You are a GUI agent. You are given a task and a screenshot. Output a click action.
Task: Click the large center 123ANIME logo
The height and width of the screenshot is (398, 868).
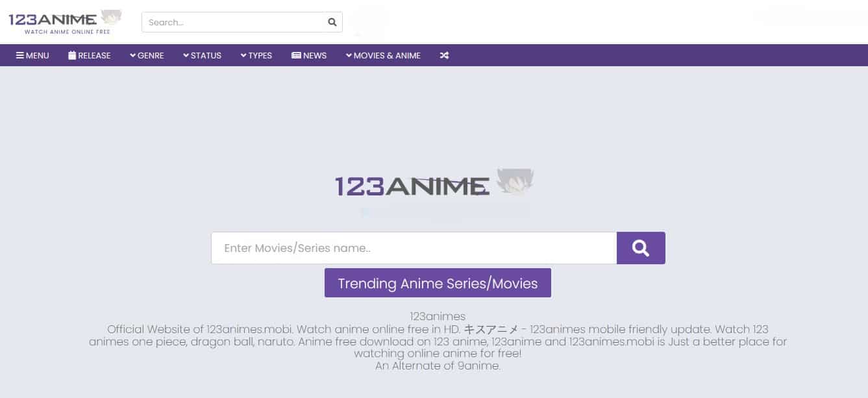tap(434, 183)
